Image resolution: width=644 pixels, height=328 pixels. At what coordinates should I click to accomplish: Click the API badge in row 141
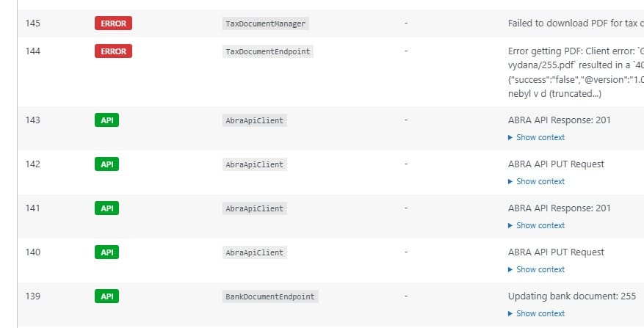pos(106,208)
